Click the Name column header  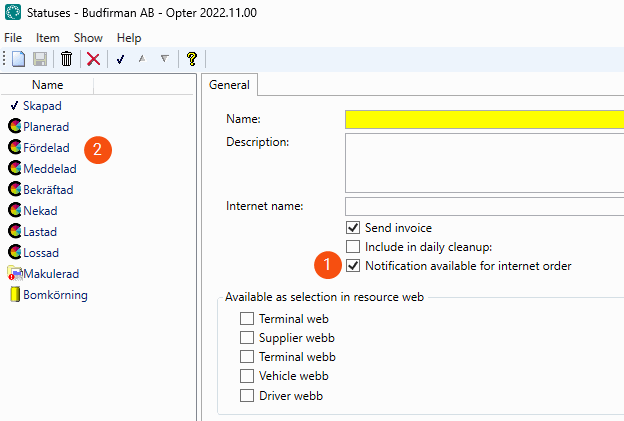click(x=47, y=85)
